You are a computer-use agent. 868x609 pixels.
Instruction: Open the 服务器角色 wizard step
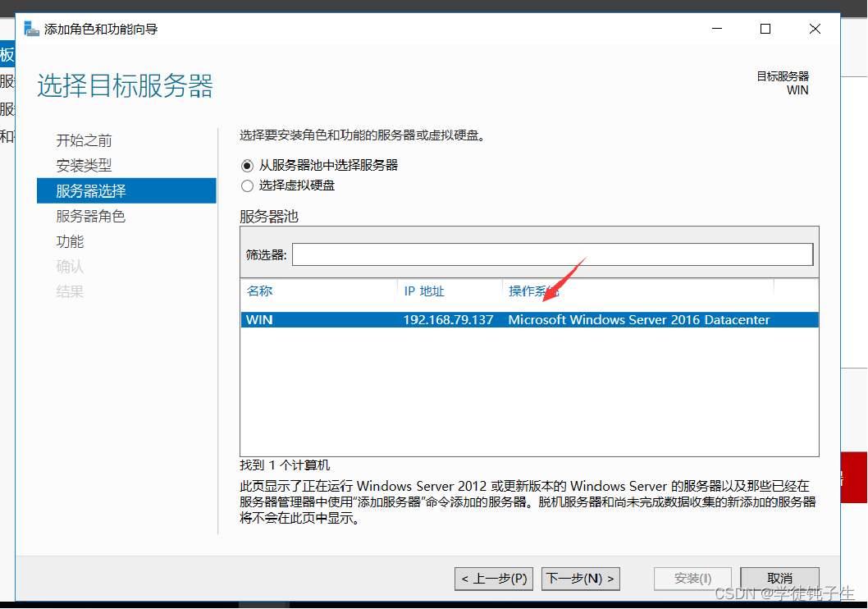tap(91, 217)
